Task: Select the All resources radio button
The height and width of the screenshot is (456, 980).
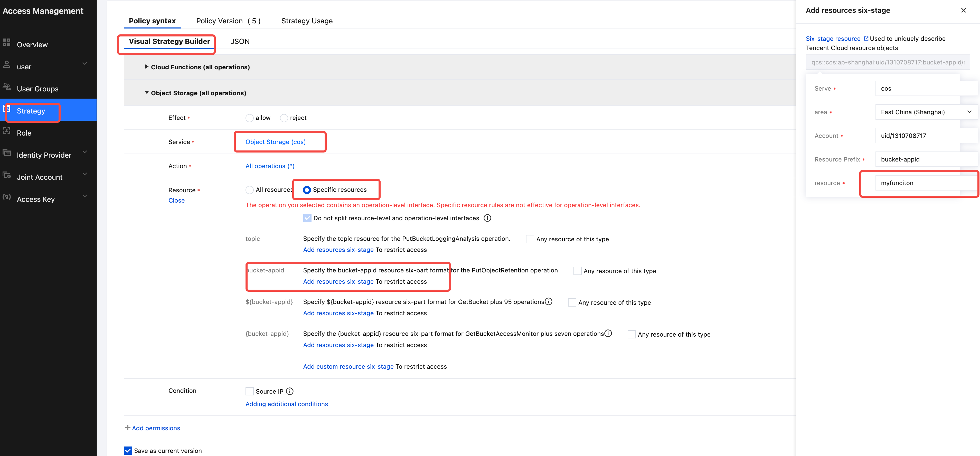Action: point(250,190)
